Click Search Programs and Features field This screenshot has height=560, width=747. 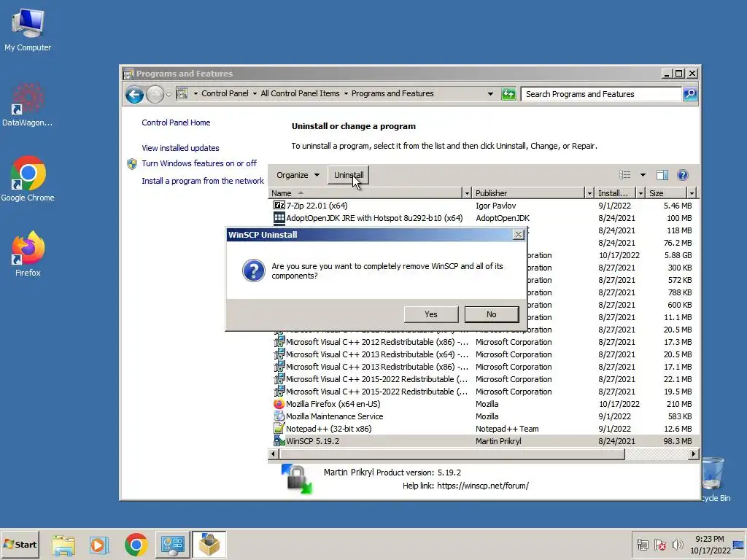[x=601, y=94]
